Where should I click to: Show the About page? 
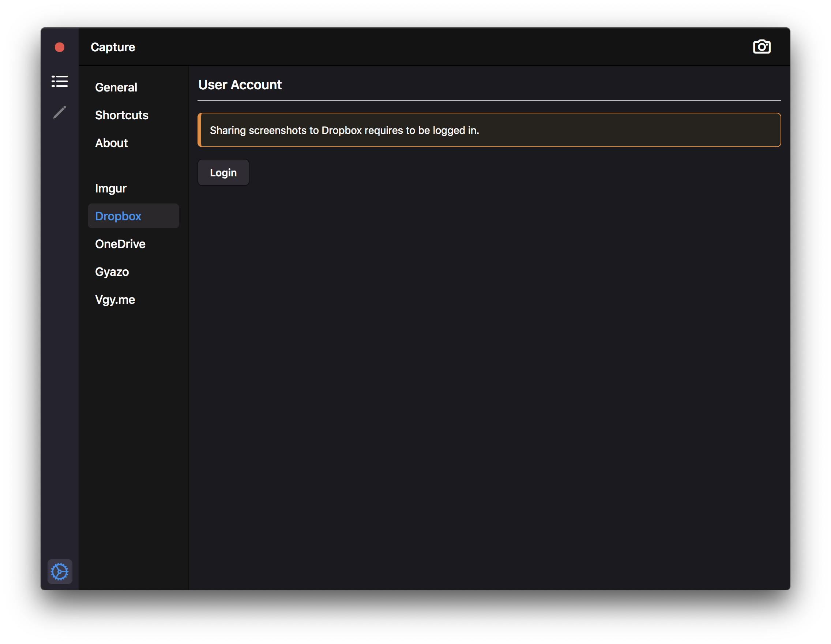tap(111, 143)
